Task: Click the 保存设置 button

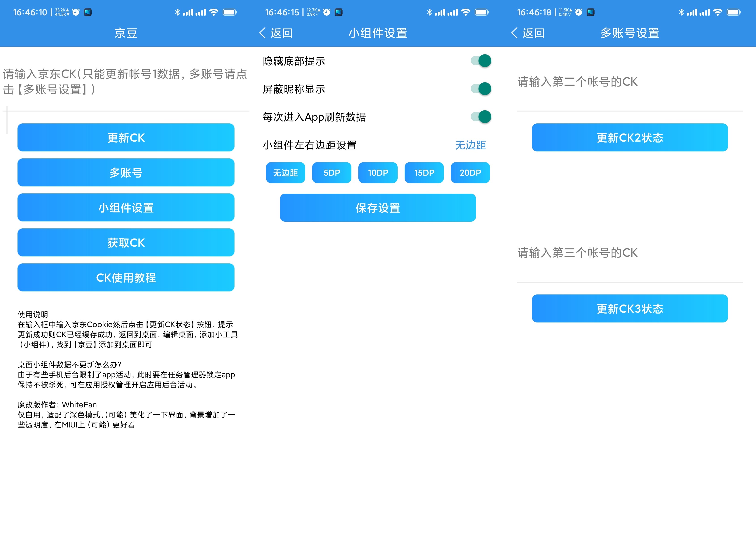Action: pos(378,207)
